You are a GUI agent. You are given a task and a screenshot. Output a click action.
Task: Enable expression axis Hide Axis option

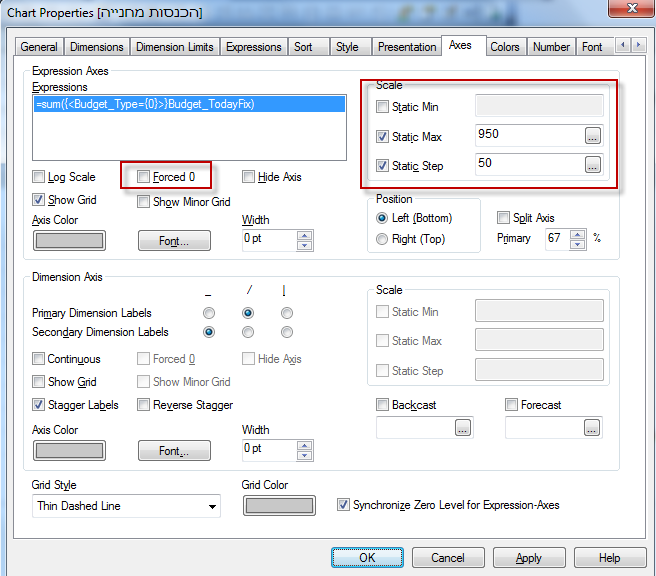pyautogui.click(x=248, y=177)
